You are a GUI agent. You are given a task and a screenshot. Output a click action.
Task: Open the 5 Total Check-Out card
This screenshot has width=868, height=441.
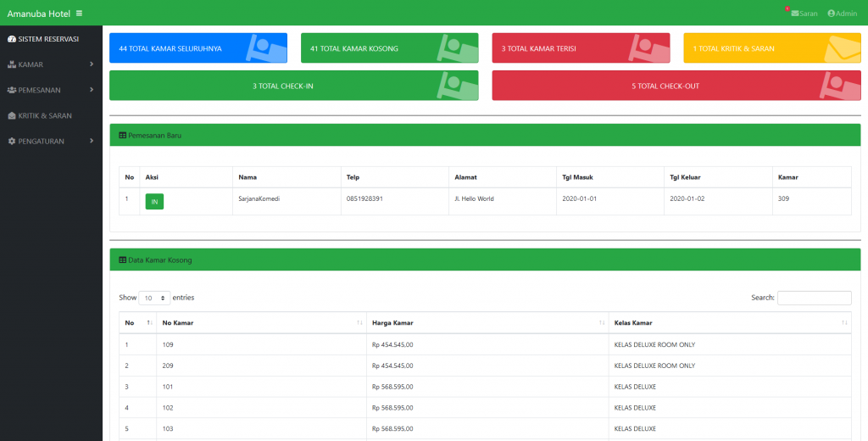(676, 86)
